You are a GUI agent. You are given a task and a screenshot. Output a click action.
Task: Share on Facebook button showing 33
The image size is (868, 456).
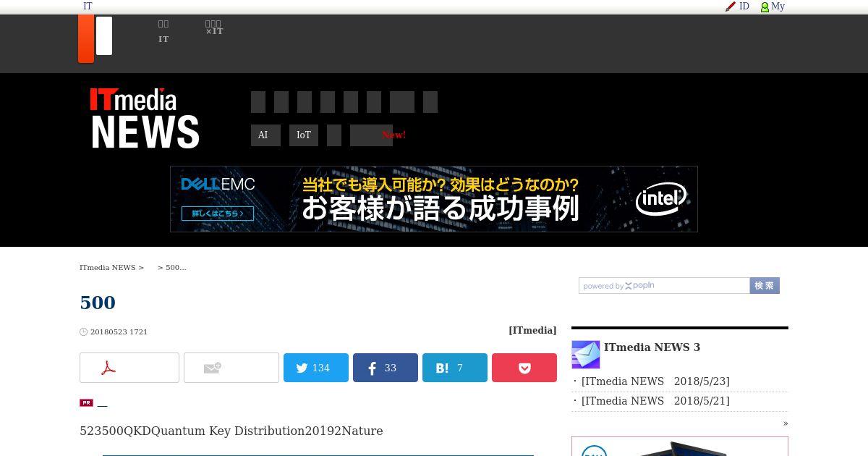[386, 368]
